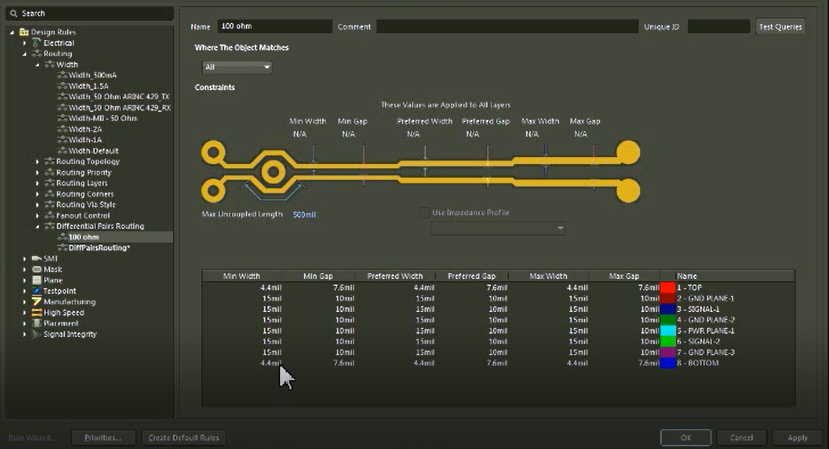Click the Search box in rules panel
This screenshot has height=449, width=829.
point(90,13)
